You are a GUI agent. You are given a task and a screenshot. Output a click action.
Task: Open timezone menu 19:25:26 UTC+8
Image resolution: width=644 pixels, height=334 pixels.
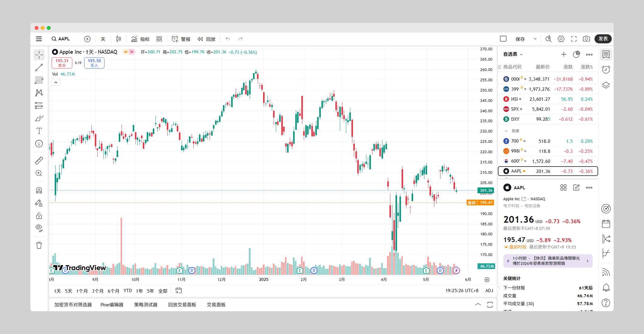[x=462, y=291]
